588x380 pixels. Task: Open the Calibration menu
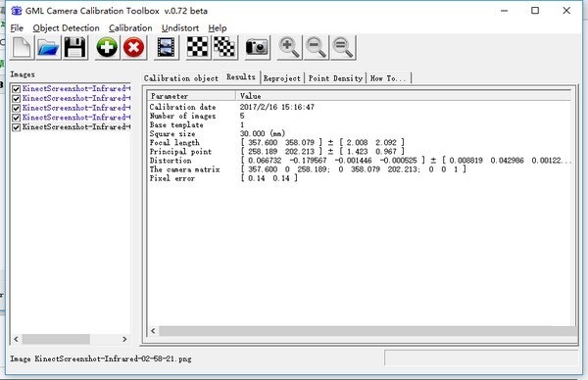[130, 28]
